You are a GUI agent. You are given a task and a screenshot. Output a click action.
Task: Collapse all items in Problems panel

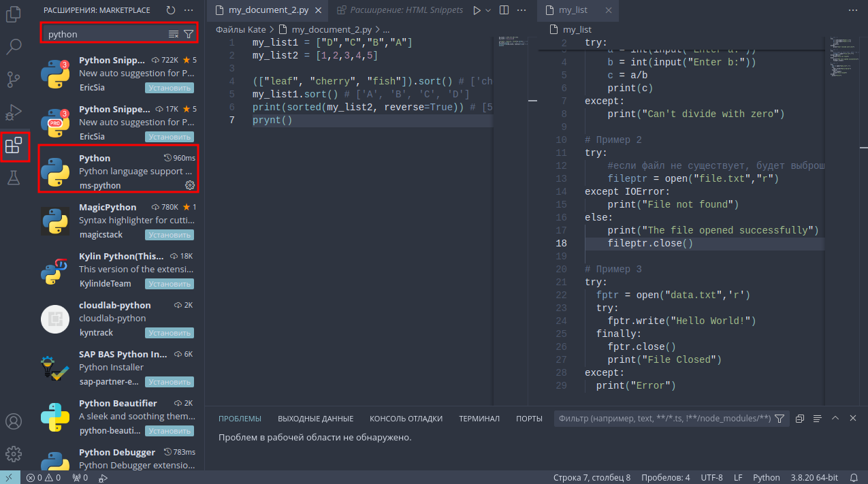pyautogui.click(x=800, y=419)
